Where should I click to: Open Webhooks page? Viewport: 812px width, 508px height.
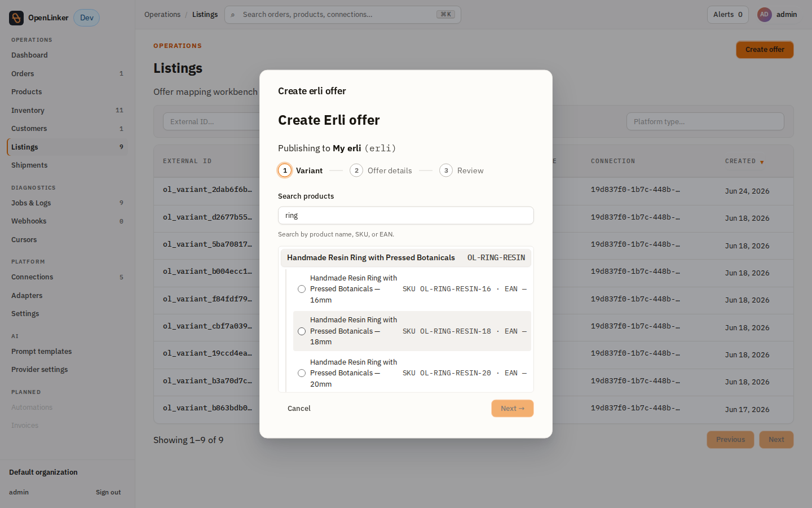point(67,221)
